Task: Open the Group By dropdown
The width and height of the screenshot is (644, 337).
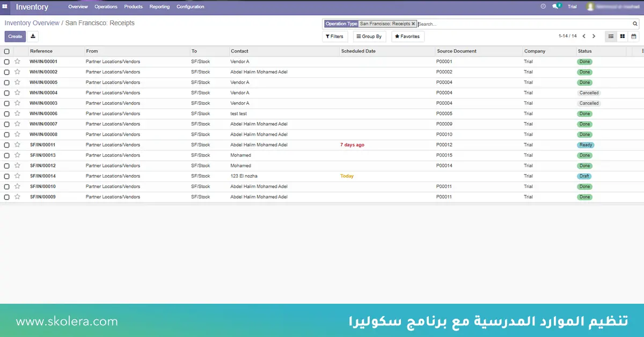Action: click(369, 36)
